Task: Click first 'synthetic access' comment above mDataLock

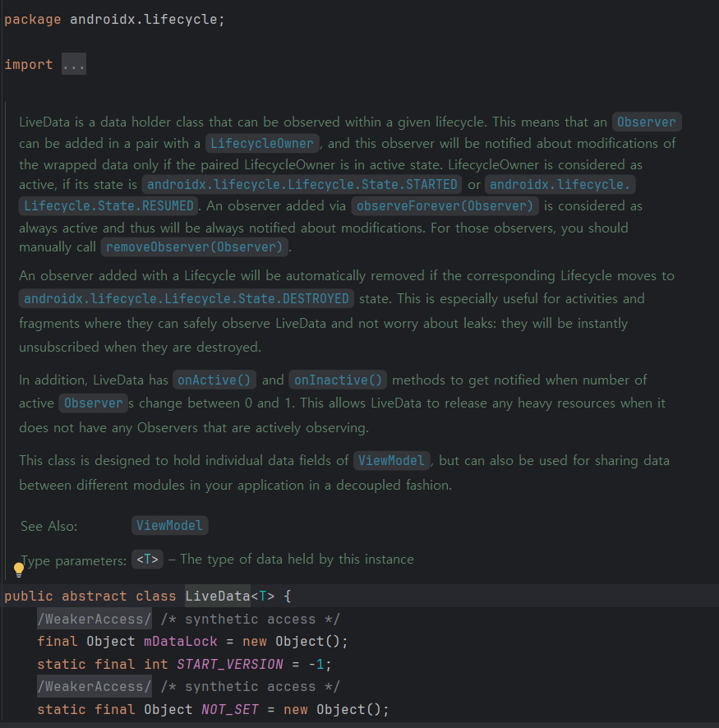Action: tap(250, 620)
